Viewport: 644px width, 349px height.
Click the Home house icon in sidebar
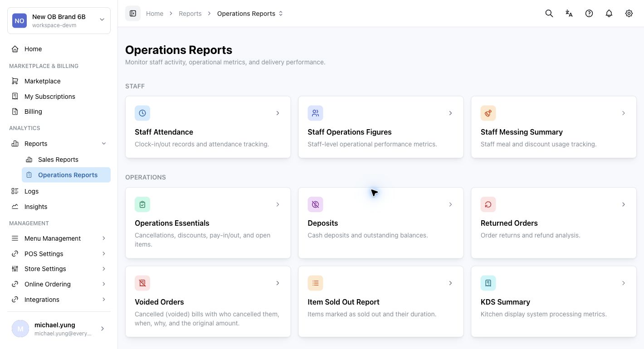(15, 49)
